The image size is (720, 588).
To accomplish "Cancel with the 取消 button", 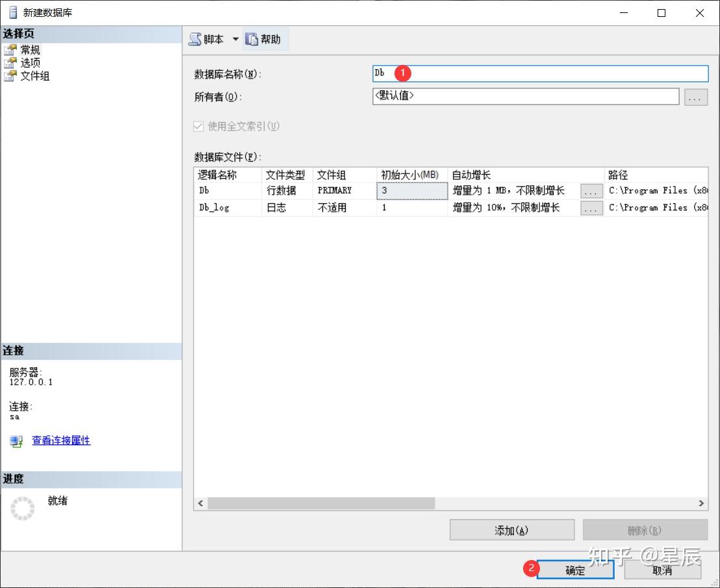I will 663,570.
